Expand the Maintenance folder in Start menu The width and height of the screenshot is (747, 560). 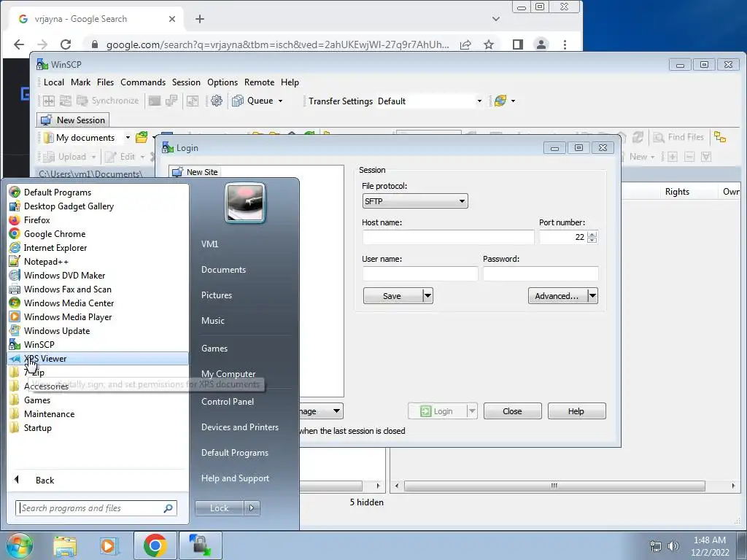98,414
